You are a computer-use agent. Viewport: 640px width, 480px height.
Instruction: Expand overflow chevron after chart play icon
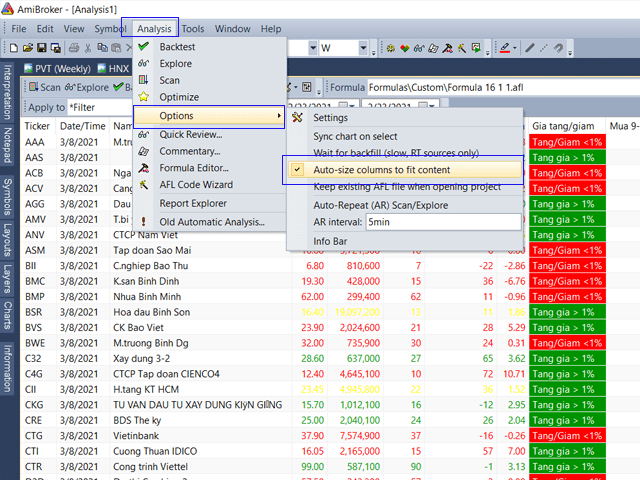[x=487, y=51]
